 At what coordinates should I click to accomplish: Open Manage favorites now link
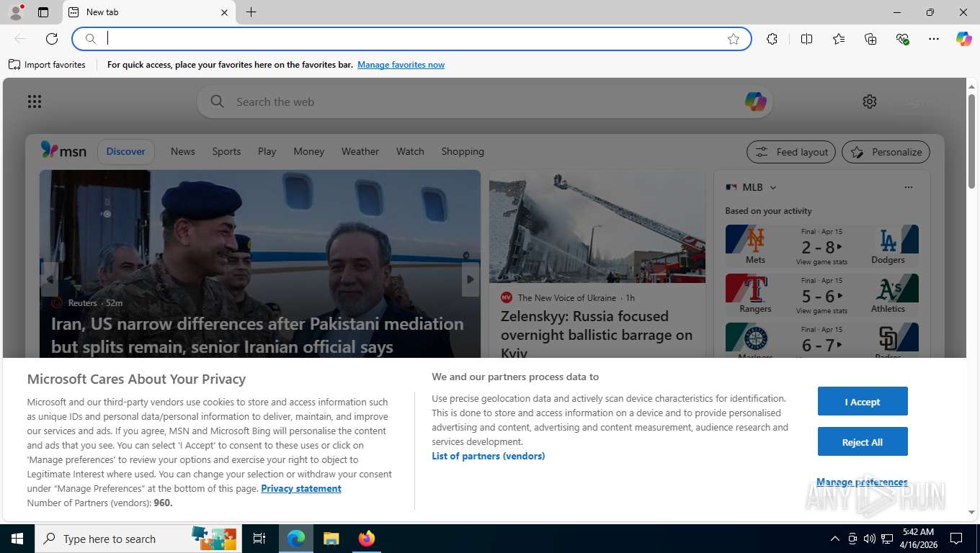point(401,65)
